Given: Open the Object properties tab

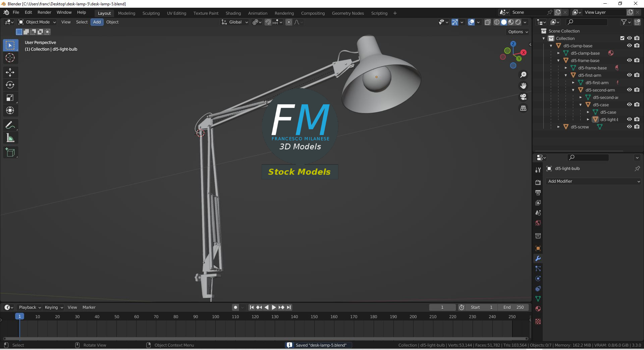Looking at the screenshot, I should 538,248.
